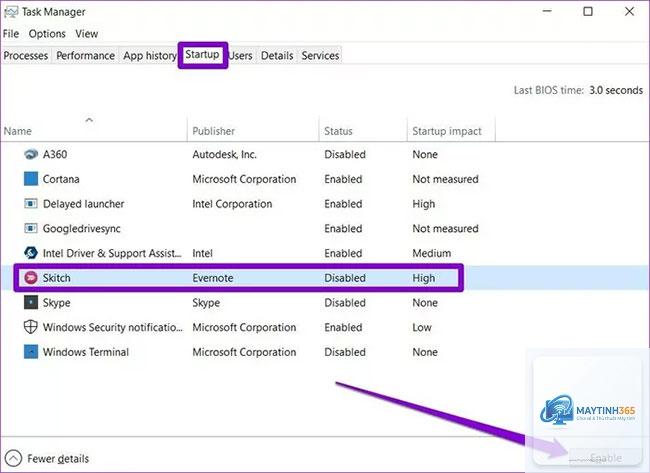The width and height of the screenshot is (650, 473).
Task: Select the Skype entry name in Name column
Action: point(56,303)
